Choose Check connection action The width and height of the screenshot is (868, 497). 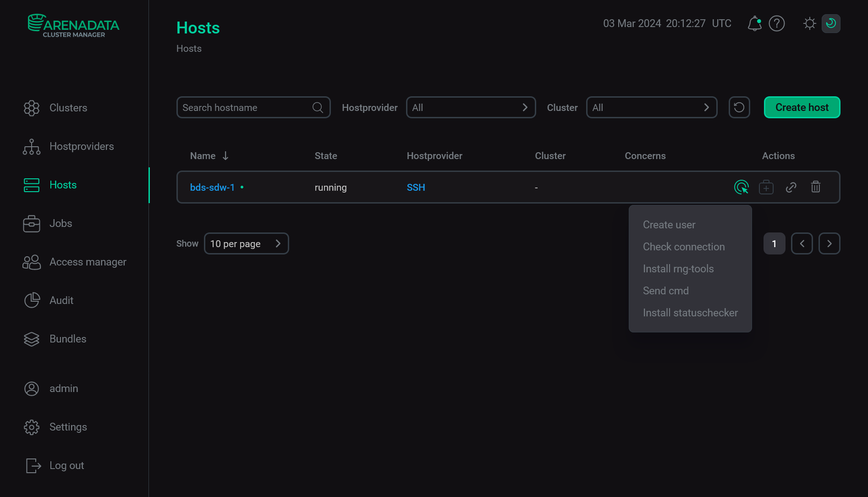point(684,247)
